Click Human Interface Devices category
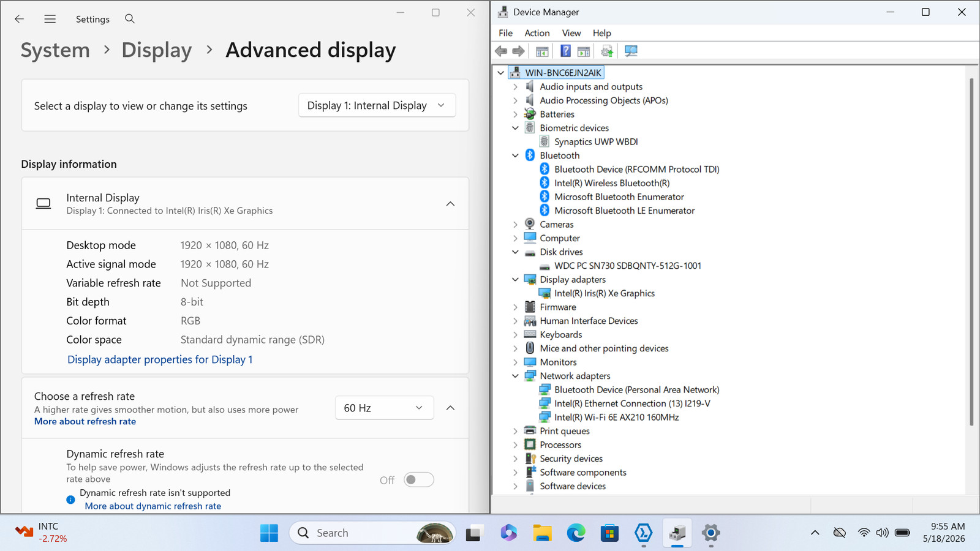This screenshot has height=551, width=980. 589,321
